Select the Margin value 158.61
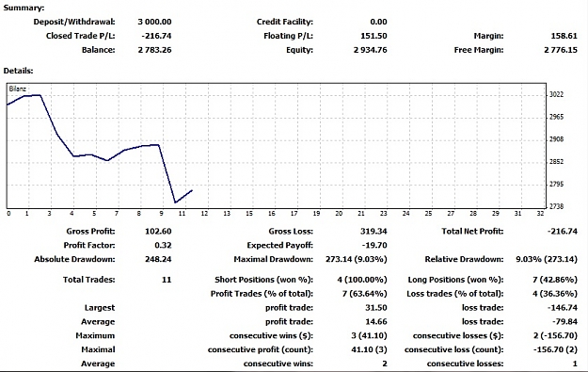 564,36
